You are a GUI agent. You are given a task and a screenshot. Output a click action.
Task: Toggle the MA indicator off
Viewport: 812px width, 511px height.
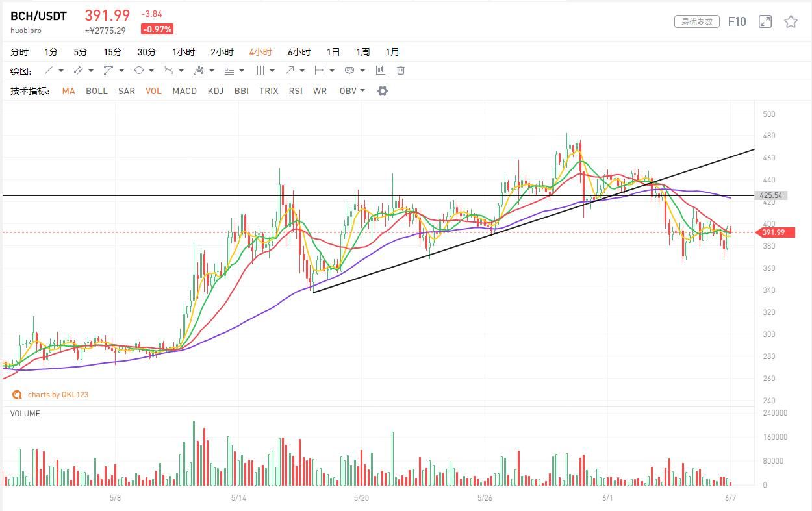68,91
